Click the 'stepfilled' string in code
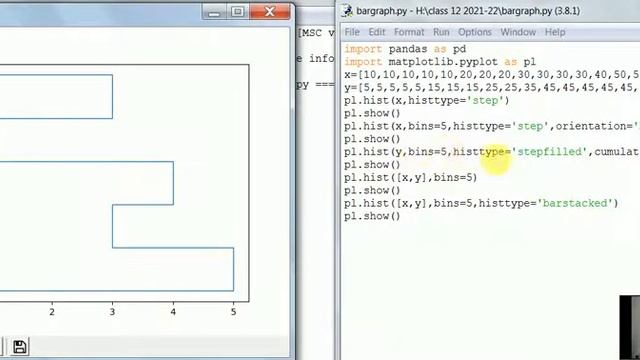 tap(549, 152)
